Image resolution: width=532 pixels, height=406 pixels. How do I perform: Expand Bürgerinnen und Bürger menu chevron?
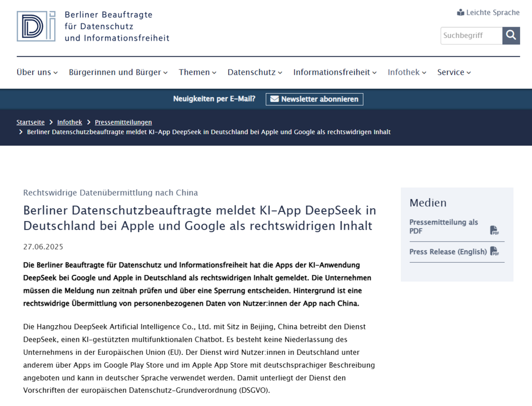pos(165,72)
